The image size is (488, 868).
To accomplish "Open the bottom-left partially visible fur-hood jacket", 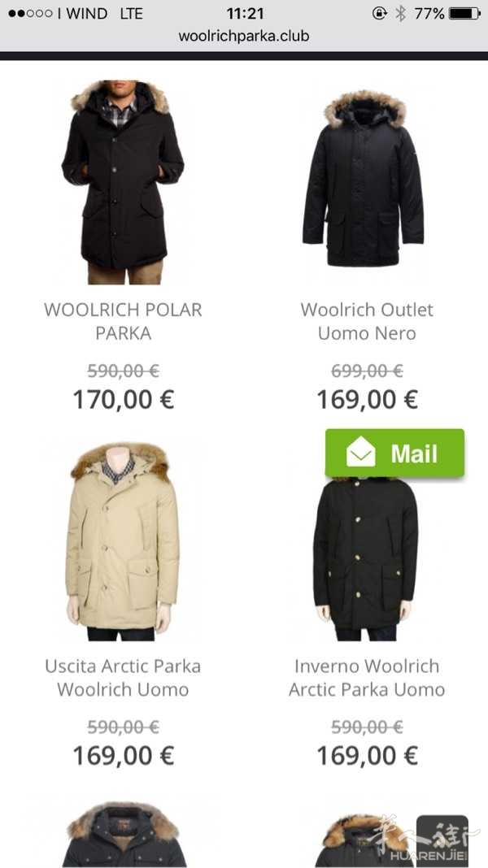I will (x=123, y=834).
